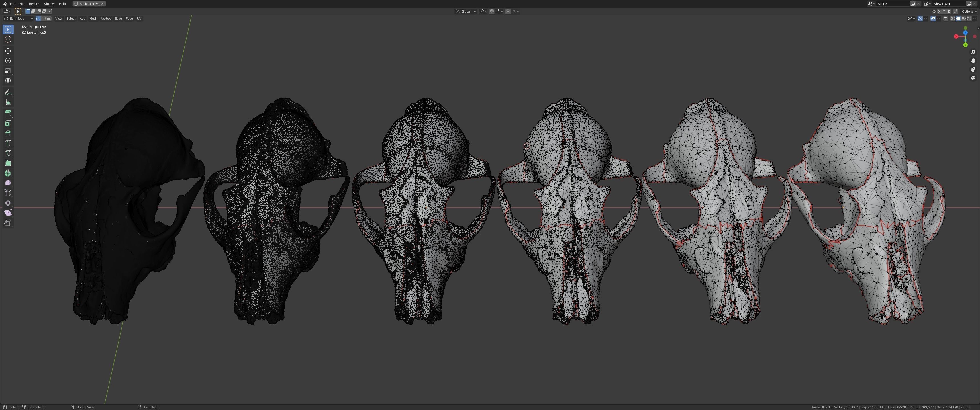Choose the Extrude Region tool

[x=8, y=113]
